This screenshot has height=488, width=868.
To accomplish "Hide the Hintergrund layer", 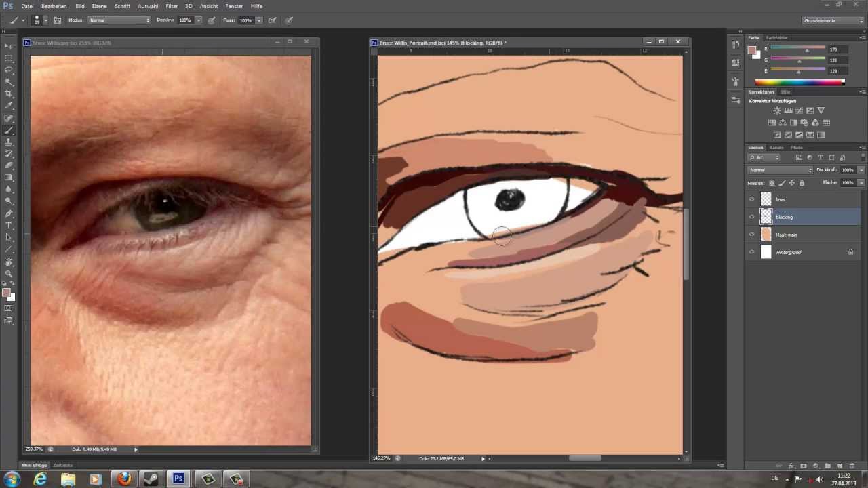I will [751, 252].
